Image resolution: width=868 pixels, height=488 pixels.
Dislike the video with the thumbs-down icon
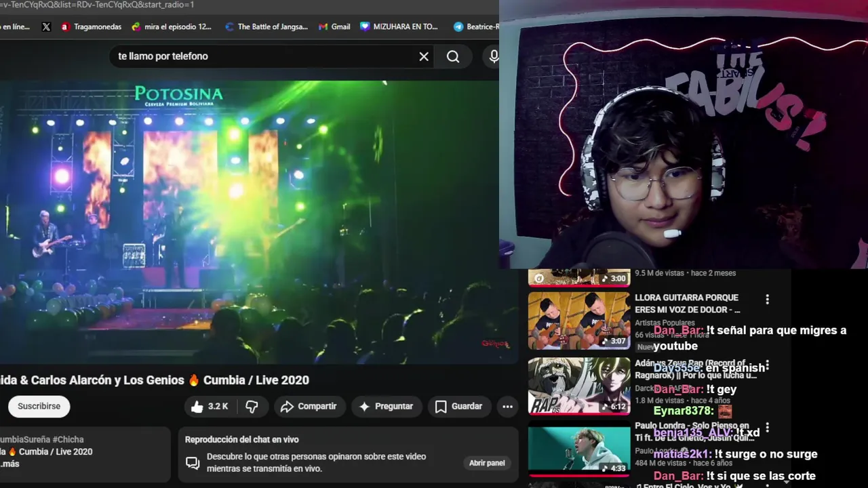pyautogui.click(x=252, y=406)
